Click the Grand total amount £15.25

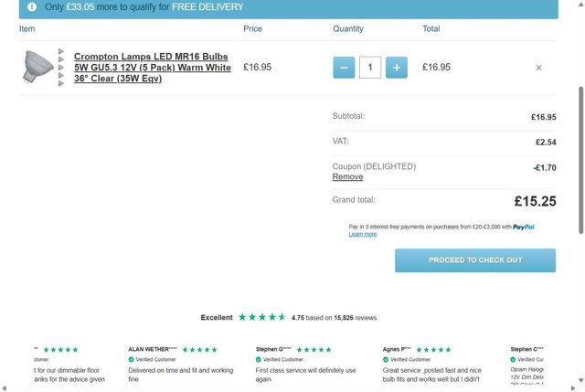(x=535, y=201)
